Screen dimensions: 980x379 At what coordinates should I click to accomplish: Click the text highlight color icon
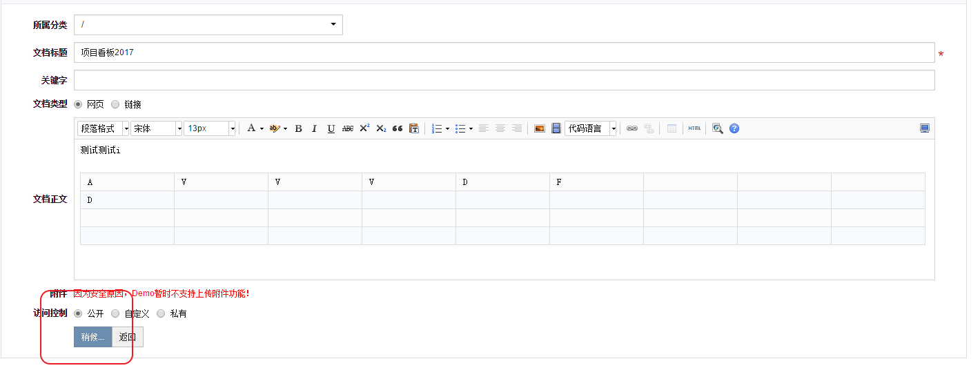[x=275, y=128]
